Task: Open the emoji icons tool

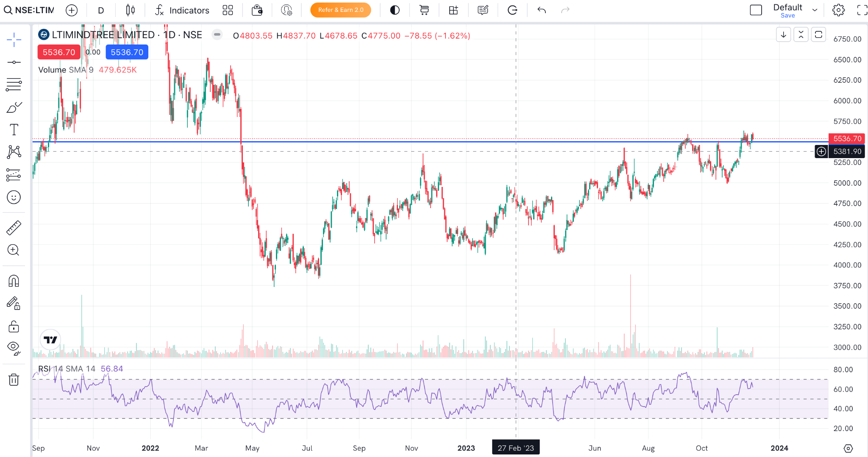Action: click(x=14, y=197)
